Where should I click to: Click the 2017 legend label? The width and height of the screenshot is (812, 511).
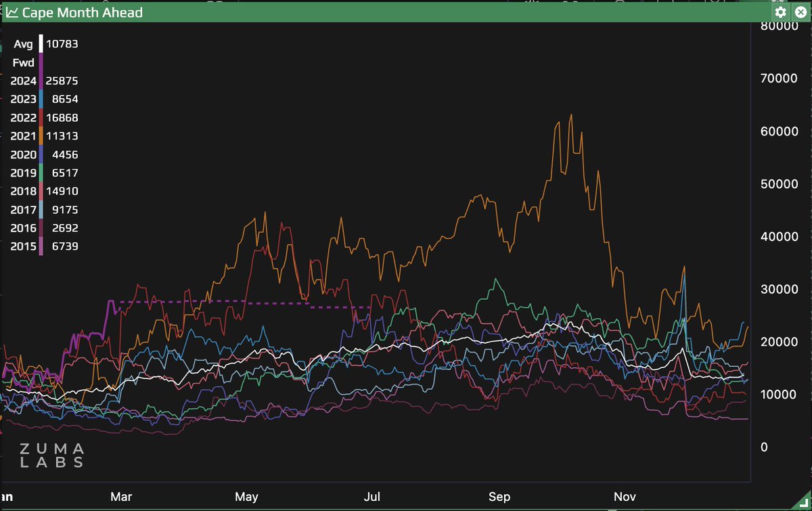coord(23,210)
